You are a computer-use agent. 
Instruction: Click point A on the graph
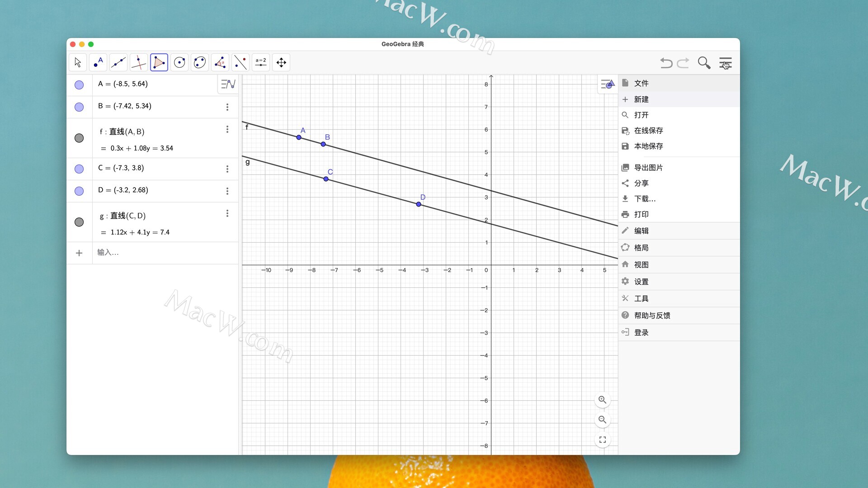(299, 137)
